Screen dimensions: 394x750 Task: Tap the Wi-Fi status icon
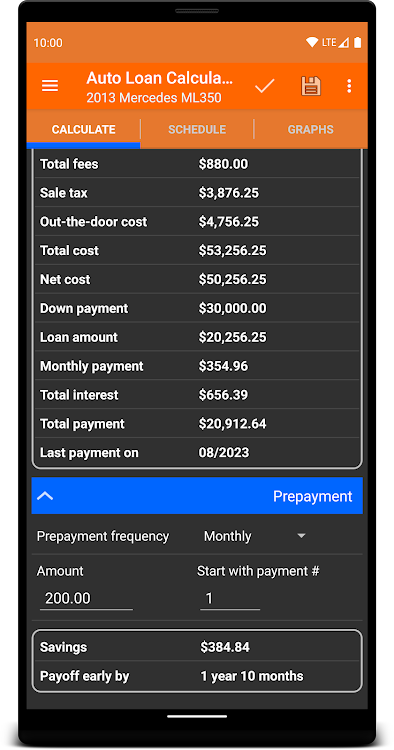coord(312,43)
